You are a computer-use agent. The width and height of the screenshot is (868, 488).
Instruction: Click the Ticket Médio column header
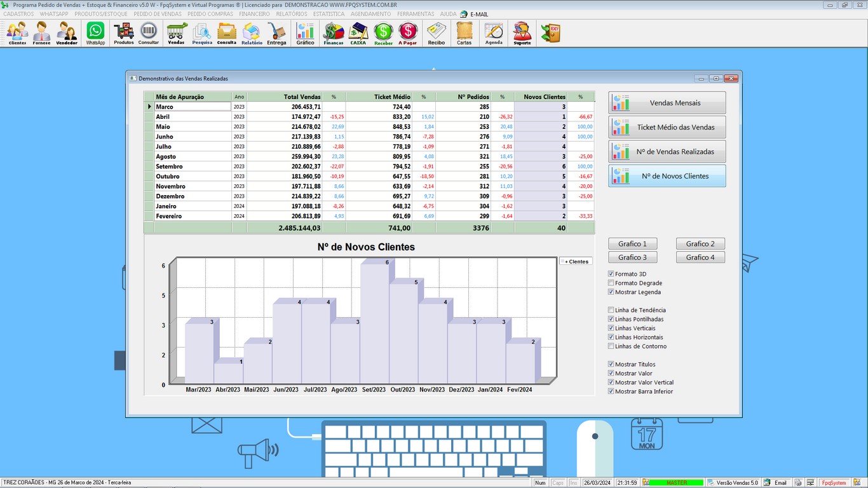click(379, 97)
